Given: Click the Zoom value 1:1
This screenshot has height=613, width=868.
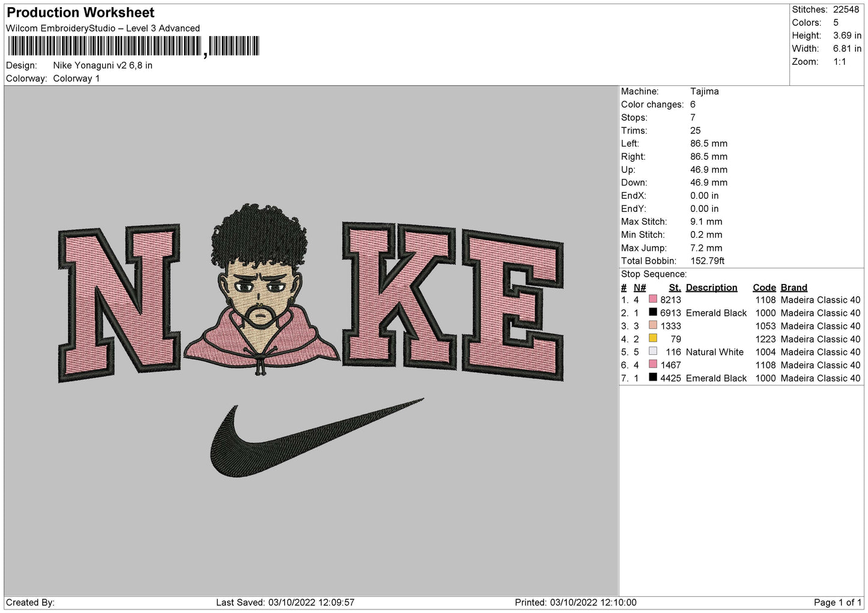Looking at the screenshot, I should (x=839, y=62).
